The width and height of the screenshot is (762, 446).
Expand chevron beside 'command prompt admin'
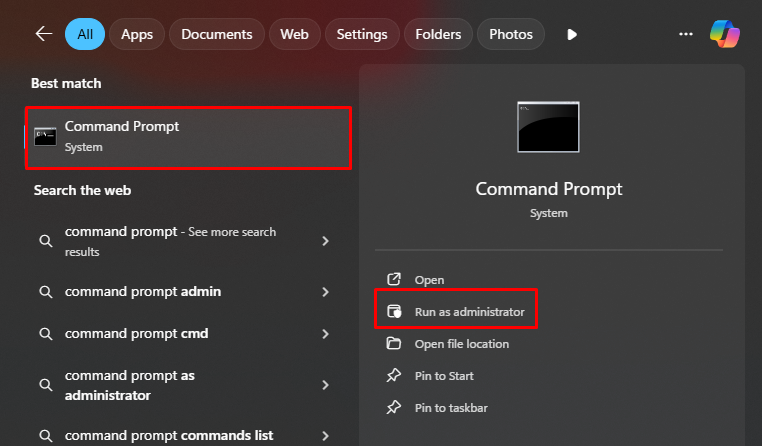326,292
